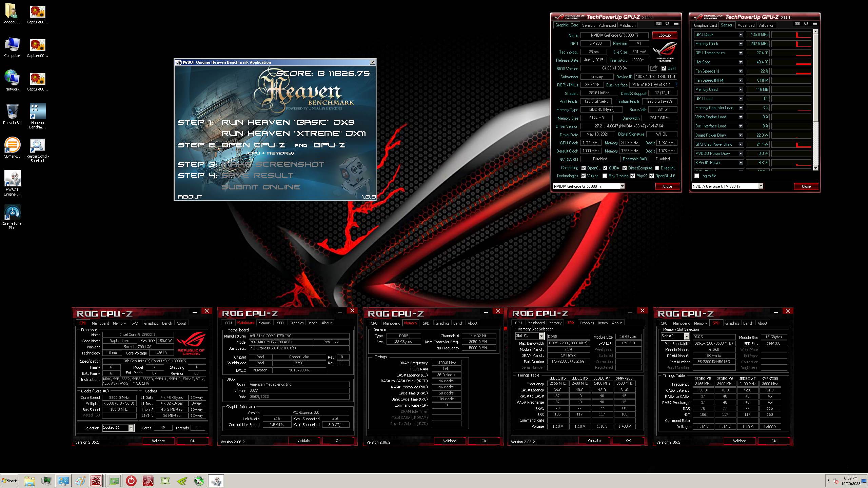Toggle the PhysX checkbox

(633, 176)
